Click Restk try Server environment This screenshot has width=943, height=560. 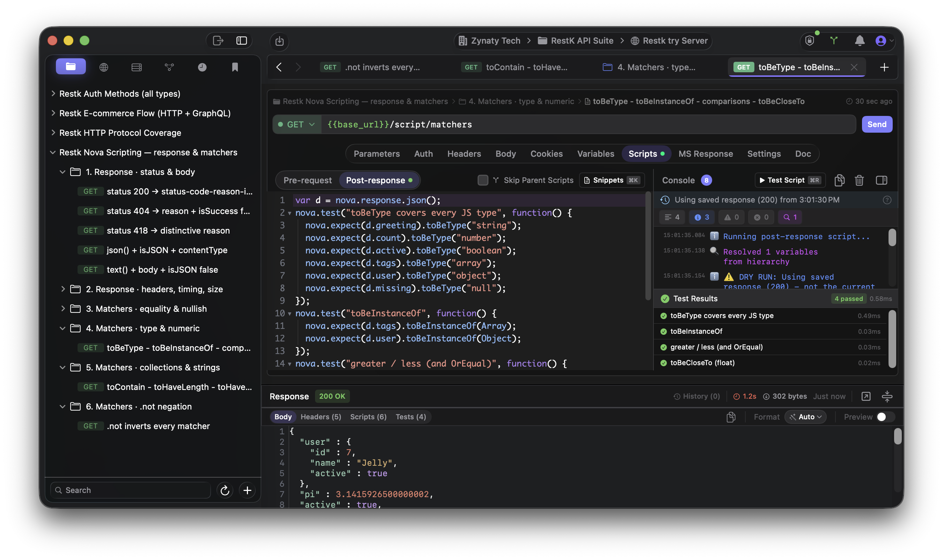click(x=669, y=40)
